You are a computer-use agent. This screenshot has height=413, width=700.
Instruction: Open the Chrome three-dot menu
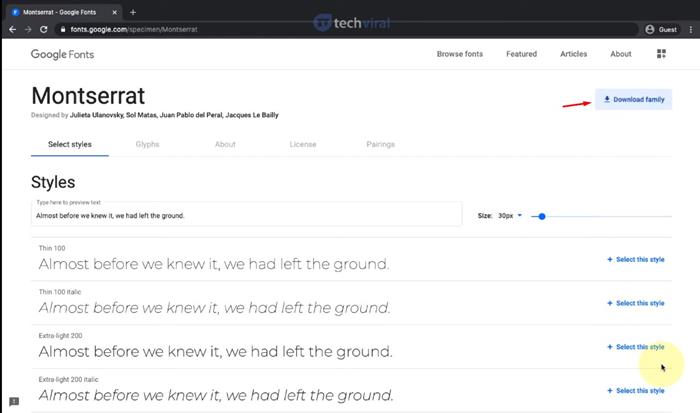click(691, 29)
